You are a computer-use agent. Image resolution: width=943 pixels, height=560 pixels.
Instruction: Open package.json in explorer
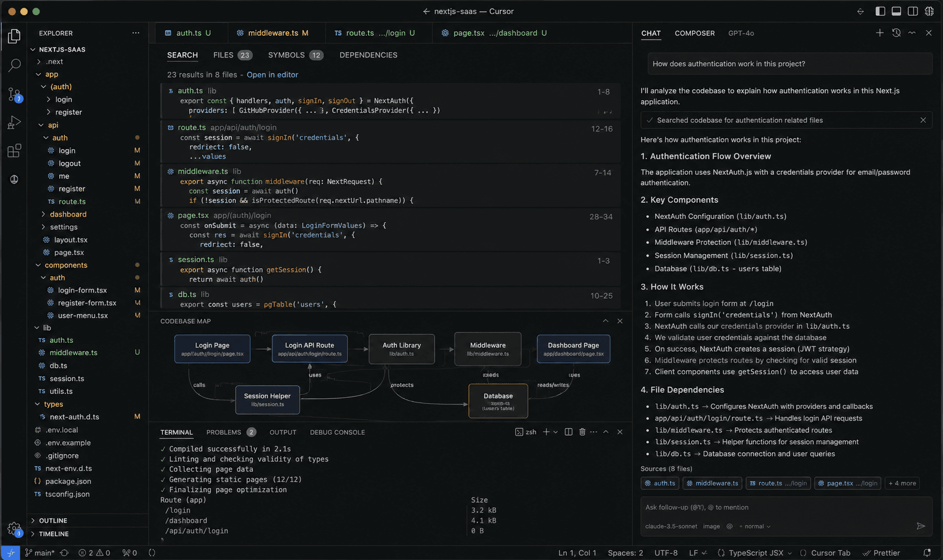pyautogui.click(x=68, y=481)
